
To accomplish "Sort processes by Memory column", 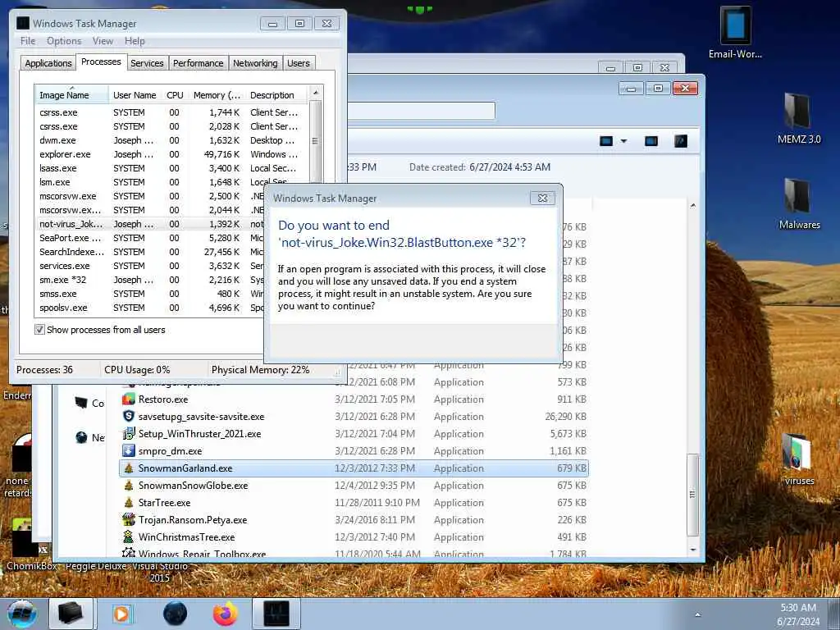I will [217, 95].
